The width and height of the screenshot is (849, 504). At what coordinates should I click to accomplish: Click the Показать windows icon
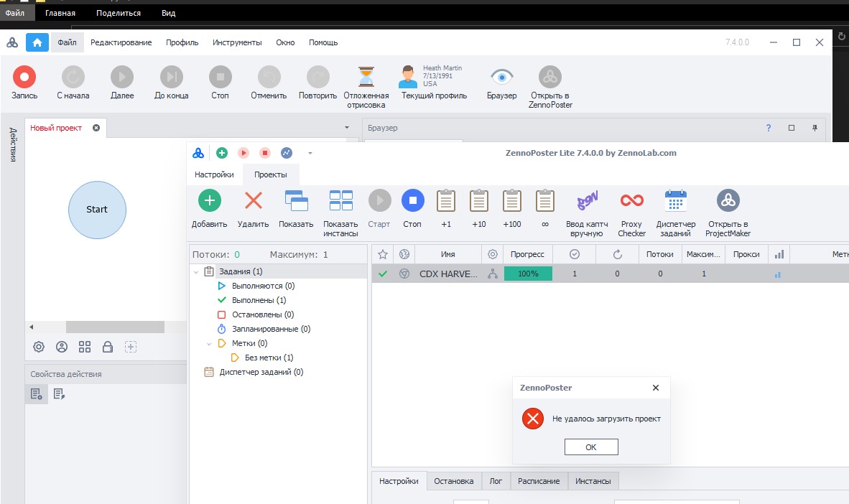[296, 200]
